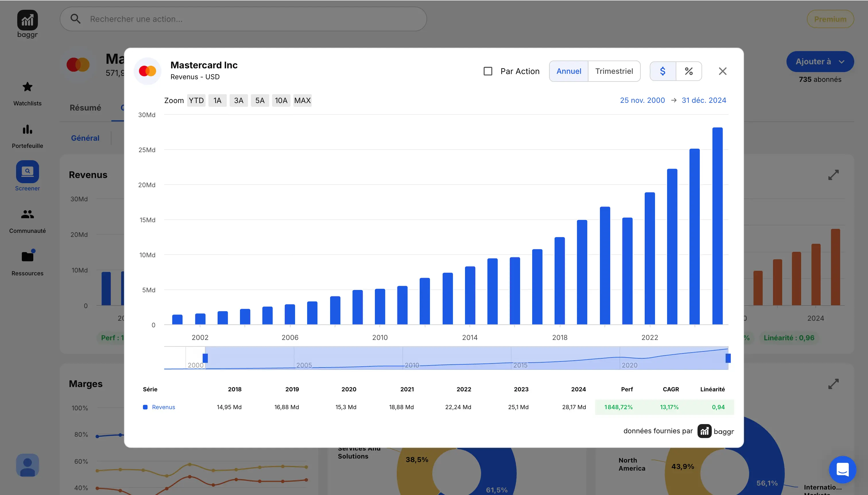Click the right range navigator handle
868x495 pixels.
pos(728,358)
